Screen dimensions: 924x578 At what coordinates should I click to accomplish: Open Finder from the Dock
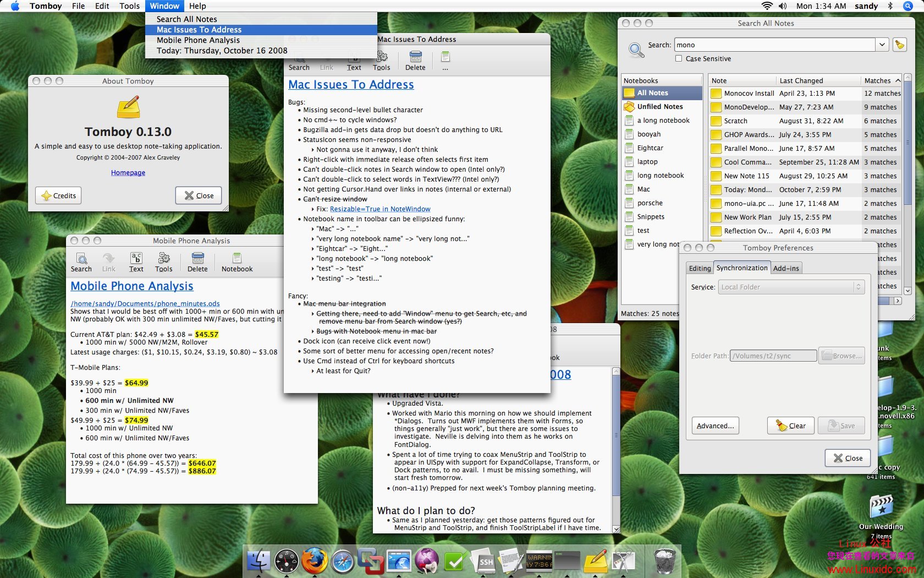(258, 561)
